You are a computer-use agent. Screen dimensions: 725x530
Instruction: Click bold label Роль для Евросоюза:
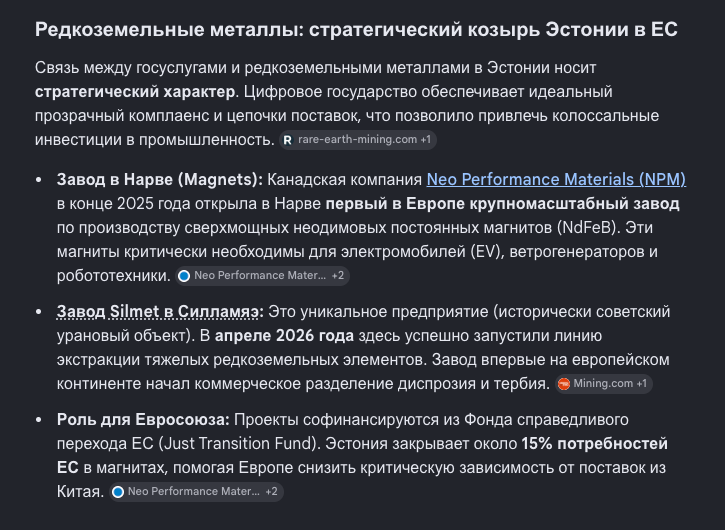tap(143, 420)
